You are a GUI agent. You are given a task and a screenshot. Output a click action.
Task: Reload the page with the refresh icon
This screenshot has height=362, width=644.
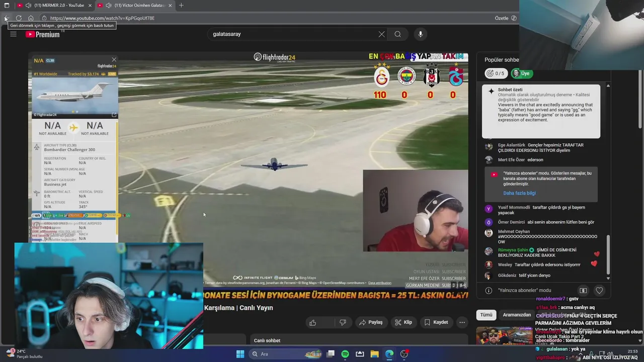(x=19, y=18)
